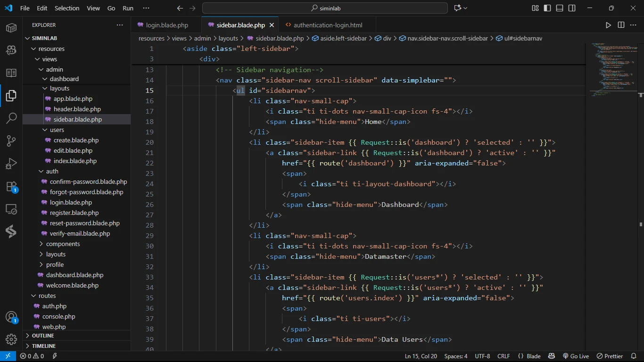This screenshot has width=644, height=362.
Task: Click the Split Editor Right icon
Action: [x=621, y=25]
